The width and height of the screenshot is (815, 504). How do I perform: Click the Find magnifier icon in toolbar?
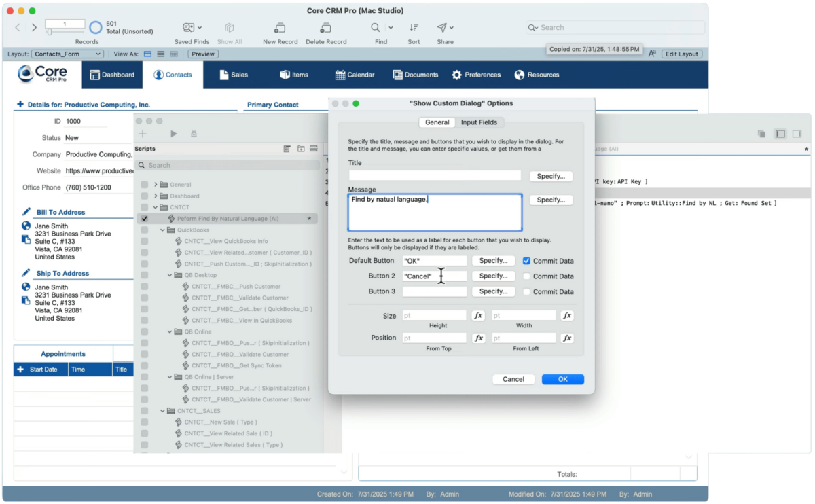[x=375, y=28]
